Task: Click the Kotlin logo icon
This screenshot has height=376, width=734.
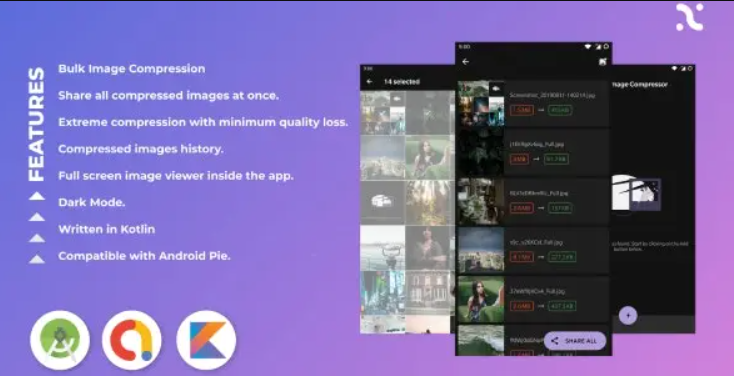Action: (x=206, y=340)
